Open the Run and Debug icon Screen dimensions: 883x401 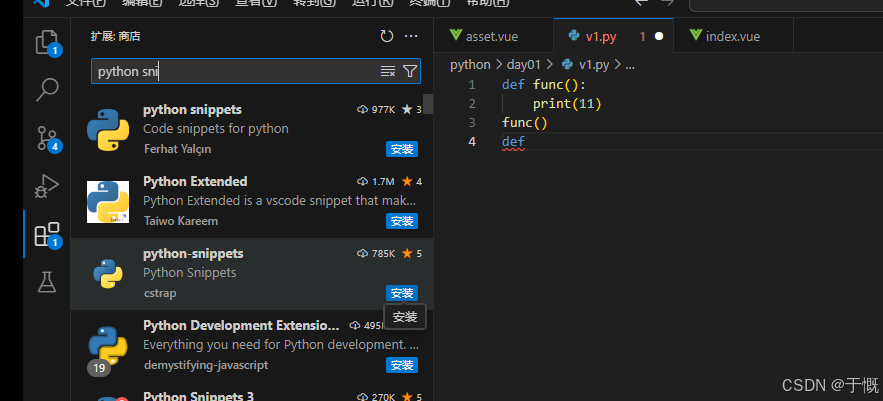click(47, 186)
